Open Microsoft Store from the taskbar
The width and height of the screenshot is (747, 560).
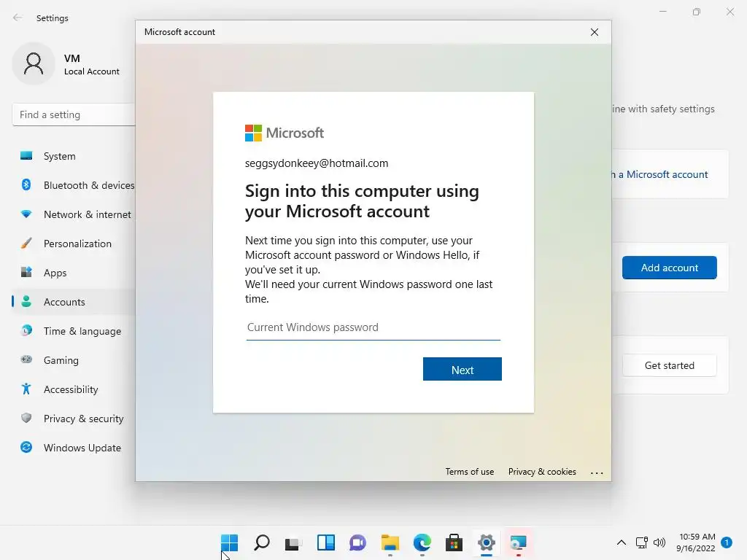[454, 542]
